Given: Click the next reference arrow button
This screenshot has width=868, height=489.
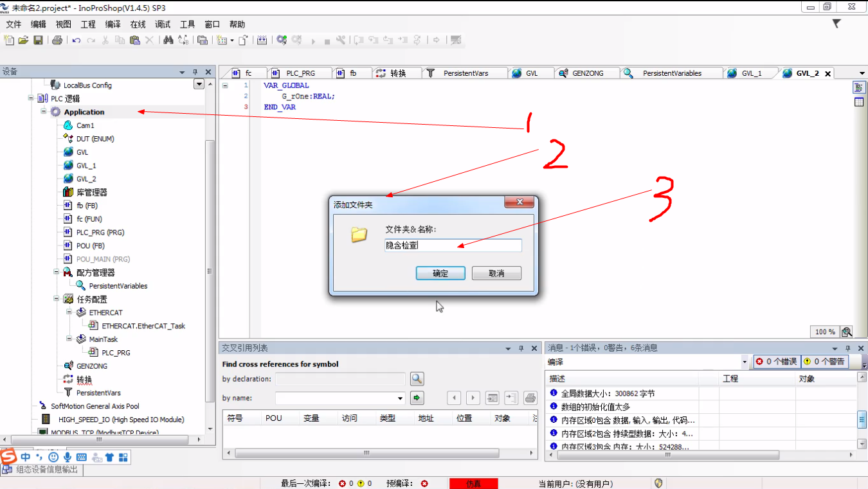Looking at the screenshot, I should [473, 398].
